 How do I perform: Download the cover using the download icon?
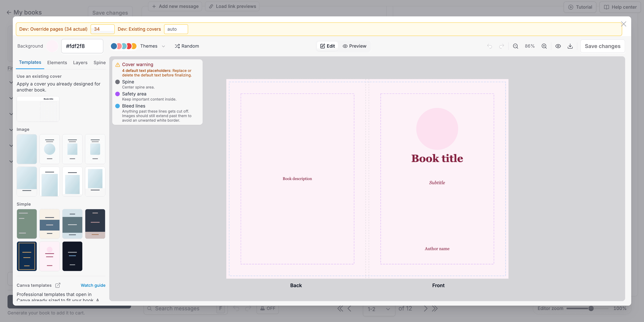click(x=570, y=46)
